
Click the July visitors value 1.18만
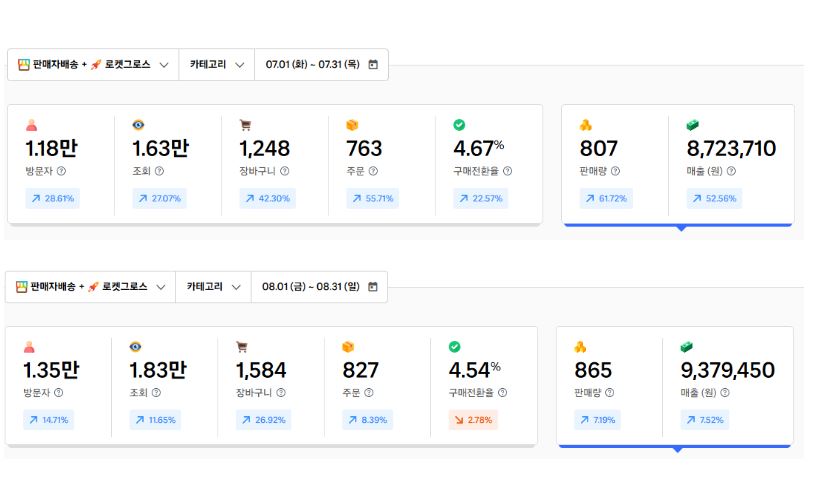[51, 148]
